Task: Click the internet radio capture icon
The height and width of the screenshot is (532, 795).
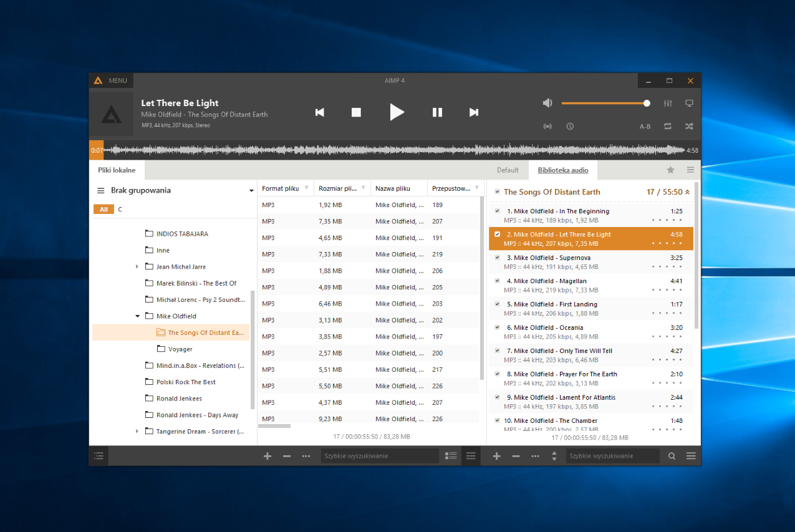Action: click(548, 126)
